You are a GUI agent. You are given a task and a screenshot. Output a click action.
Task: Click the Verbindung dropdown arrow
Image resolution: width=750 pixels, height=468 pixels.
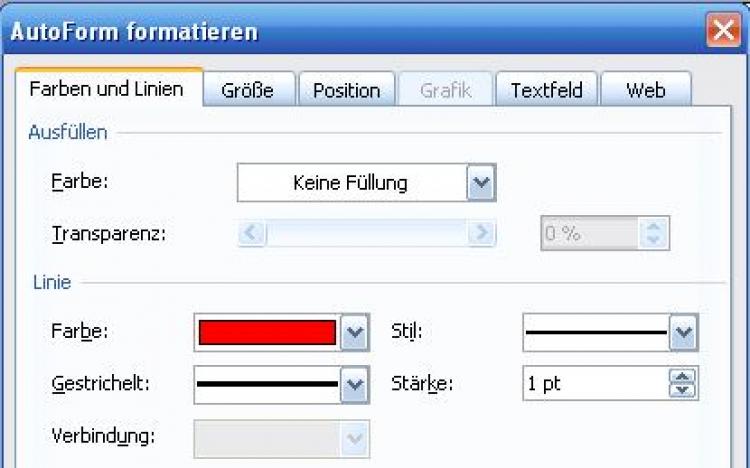354,438
